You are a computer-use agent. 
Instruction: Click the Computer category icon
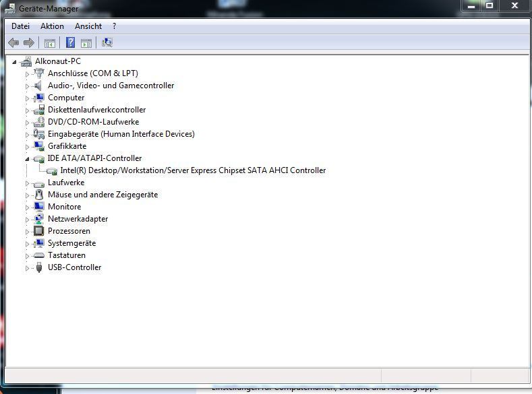pos(39,98)
